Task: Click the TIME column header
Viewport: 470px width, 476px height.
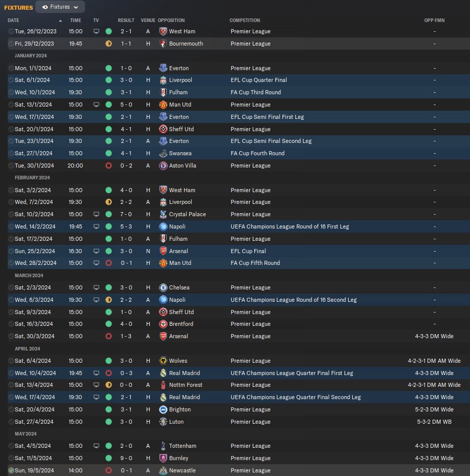Action: tap(76, 20)
